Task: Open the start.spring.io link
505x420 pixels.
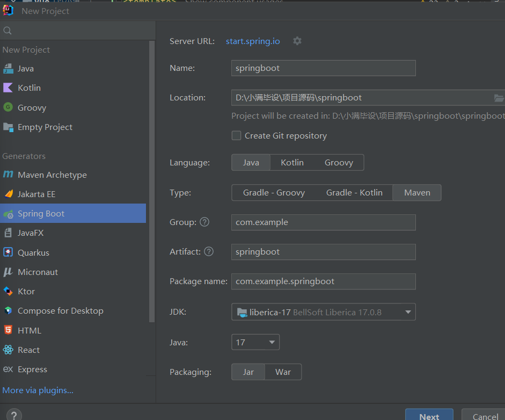Action: (253, 41)
